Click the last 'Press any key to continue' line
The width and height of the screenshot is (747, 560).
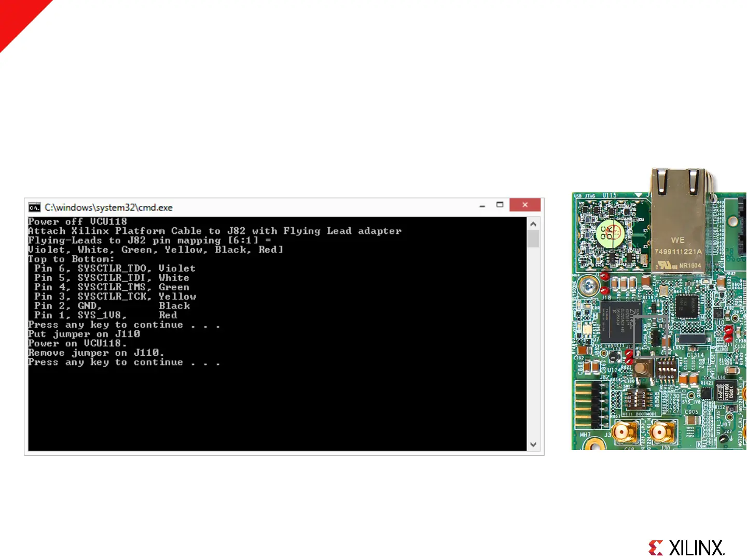(x=124, y=362)
